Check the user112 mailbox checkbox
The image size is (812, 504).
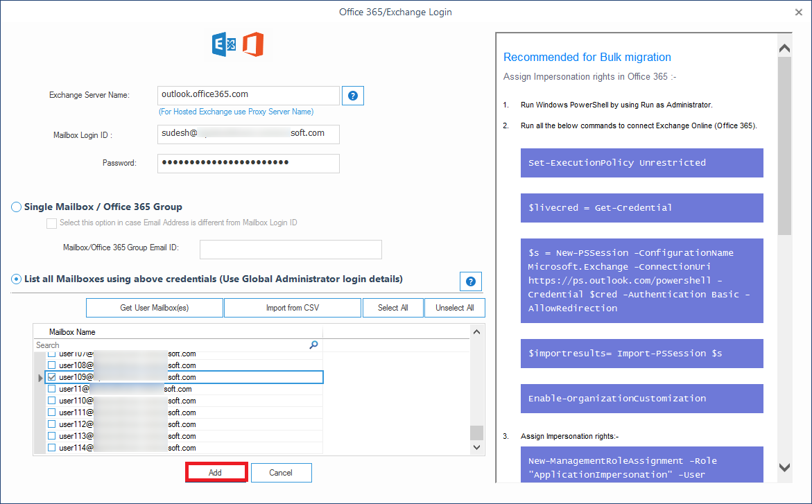51,424
